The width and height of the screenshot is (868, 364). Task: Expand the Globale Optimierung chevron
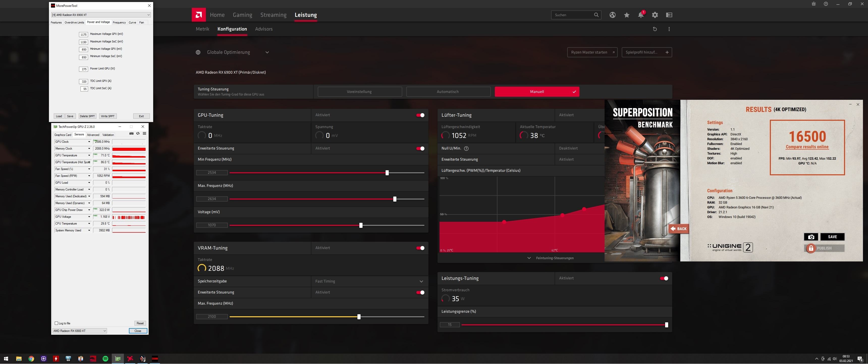click(x=267, y=52)
